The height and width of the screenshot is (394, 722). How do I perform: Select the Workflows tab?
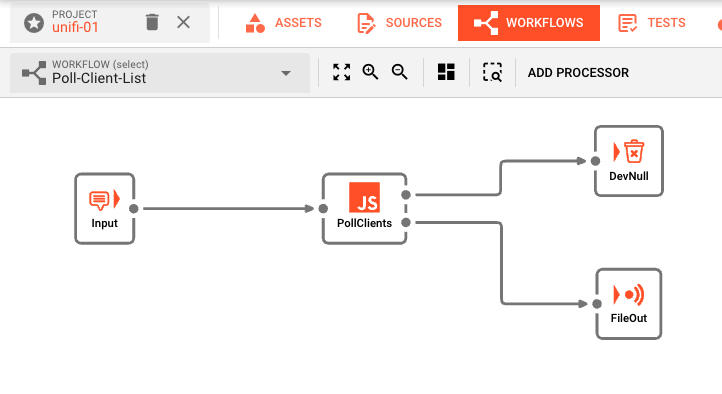(x=529, y=23)
